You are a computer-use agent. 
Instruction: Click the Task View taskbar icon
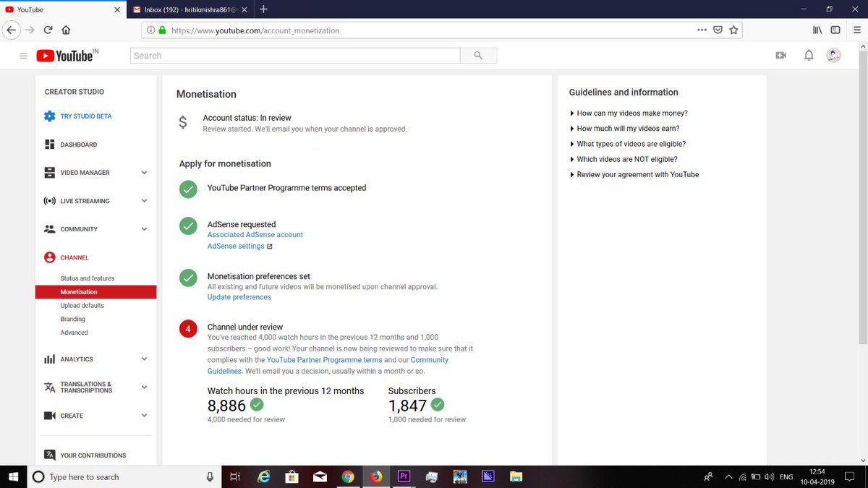[234, 476]
